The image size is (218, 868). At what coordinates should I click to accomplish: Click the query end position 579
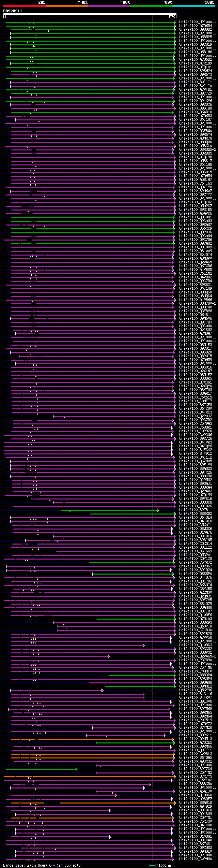point(172,17)
